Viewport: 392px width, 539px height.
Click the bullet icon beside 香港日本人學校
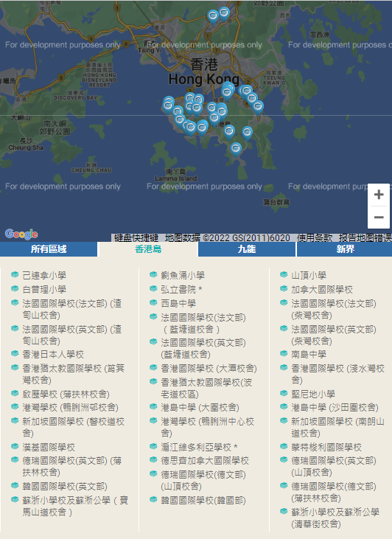(15, 354)
